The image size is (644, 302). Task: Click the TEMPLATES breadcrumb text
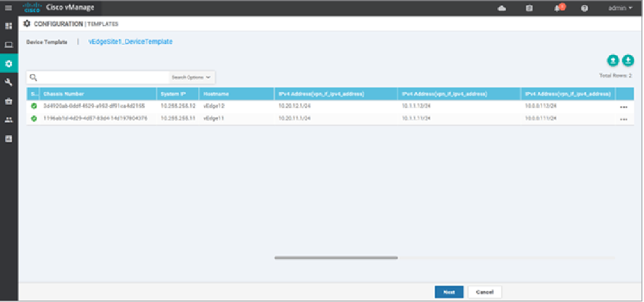103,24
